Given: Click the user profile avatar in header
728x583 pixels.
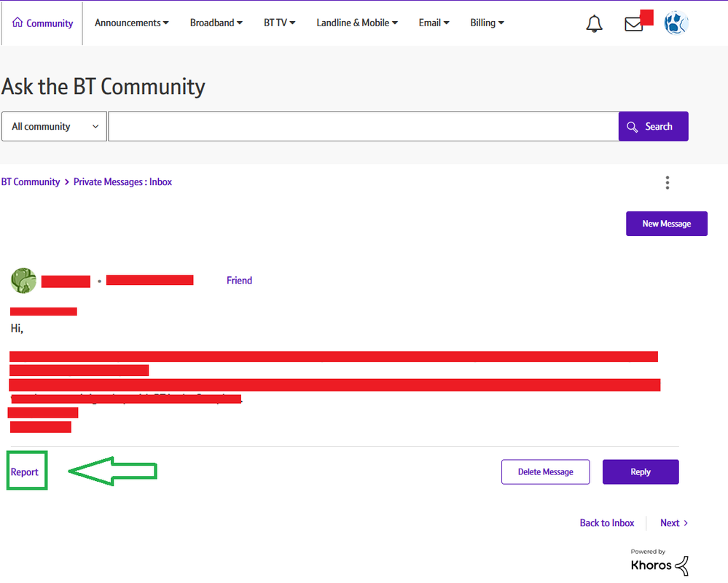Looking at the screenshot, I should click(676, 23).
